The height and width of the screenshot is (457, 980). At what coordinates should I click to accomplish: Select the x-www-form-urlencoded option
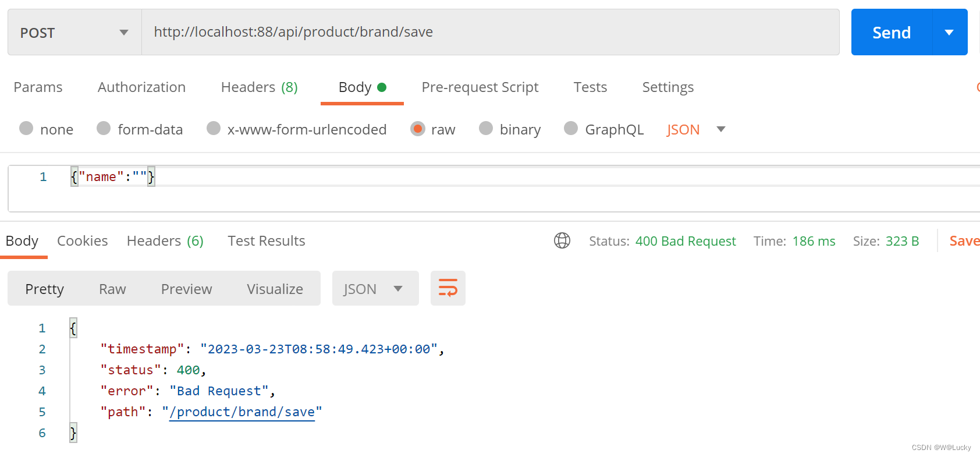[x=297, y=129]
